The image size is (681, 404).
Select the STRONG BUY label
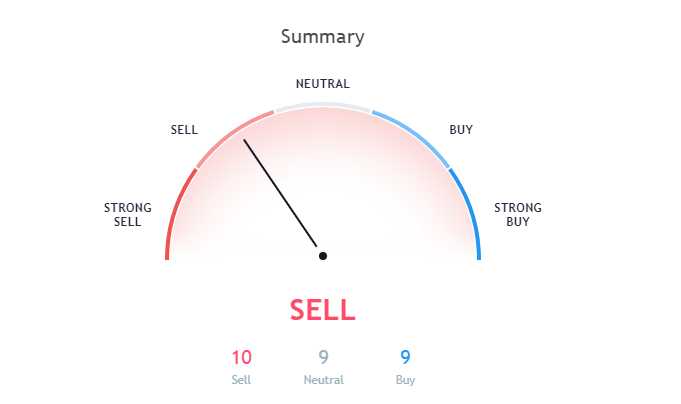518,215
